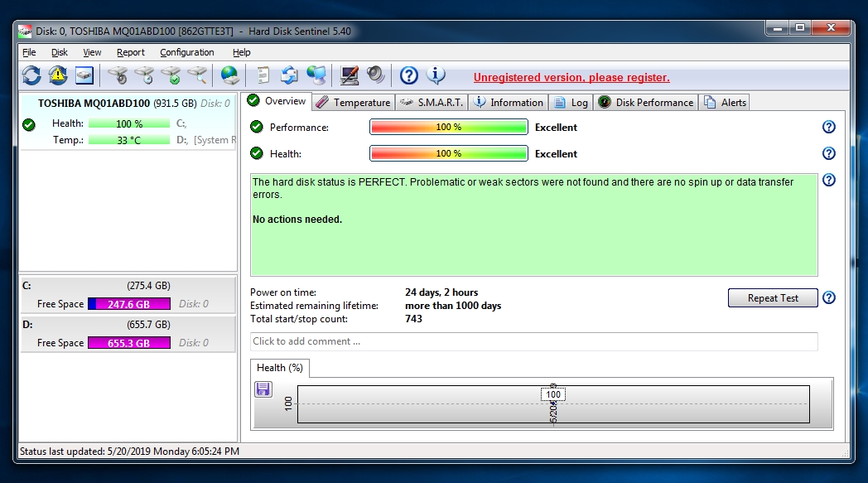Image resolution: width=868 pixels, height=483 pixels.
Task: Click the globe and monitor network icon
Action: coord(316,75)
